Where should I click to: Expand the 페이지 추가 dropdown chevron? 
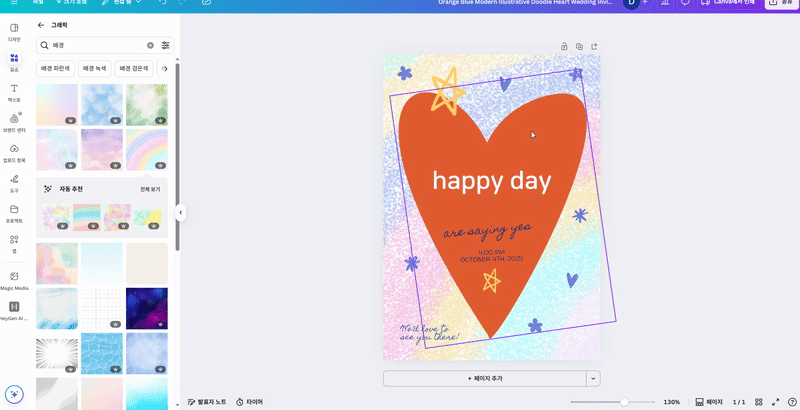coord(593,378)
